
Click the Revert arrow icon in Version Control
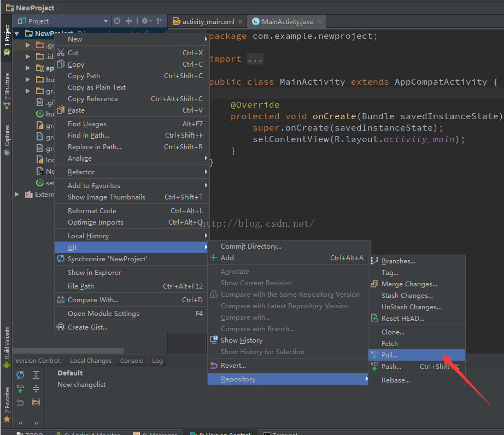(x=20, y=402)
